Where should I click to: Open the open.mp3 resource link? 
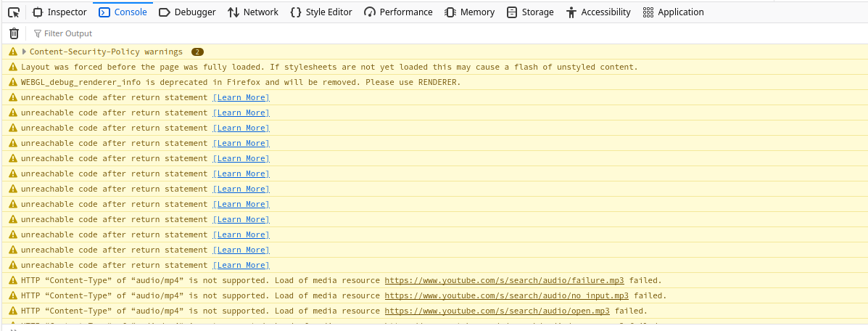(x=497, y=311)
